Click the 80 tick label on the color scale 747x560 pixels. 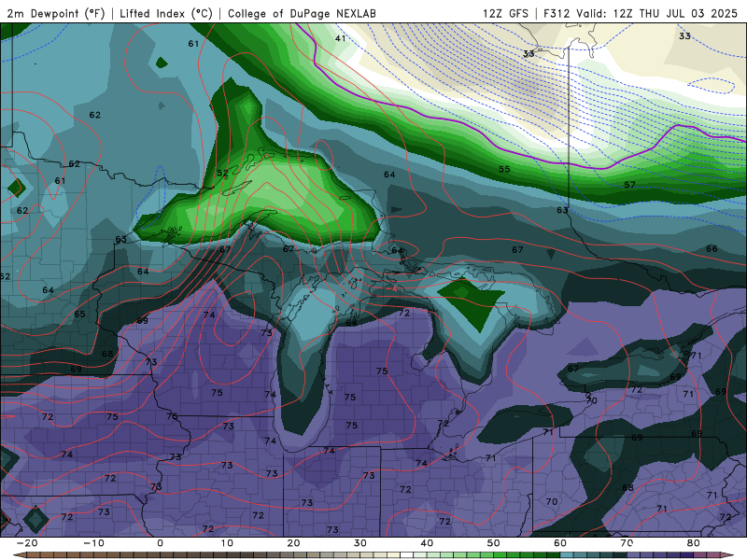click(694, 543)
